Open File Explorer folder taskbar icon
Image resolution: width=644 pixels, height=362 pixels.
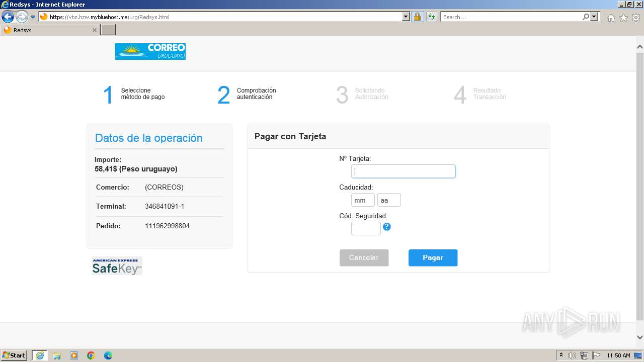point(57,355)
